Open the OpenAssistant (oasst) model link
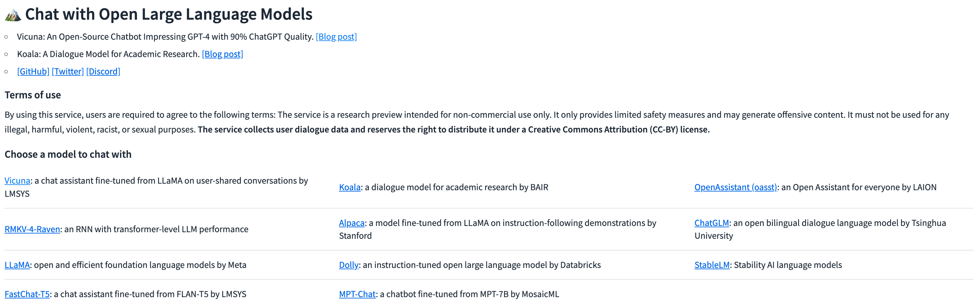The height and width of the screenshot is (305, 980). [x=735, y=187]
